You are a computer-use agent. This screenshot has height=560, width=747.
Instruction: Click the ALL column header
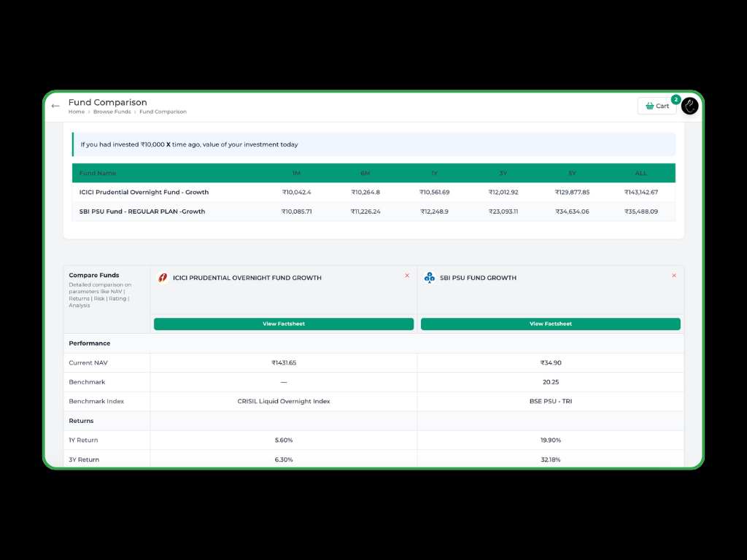point(640,174)
